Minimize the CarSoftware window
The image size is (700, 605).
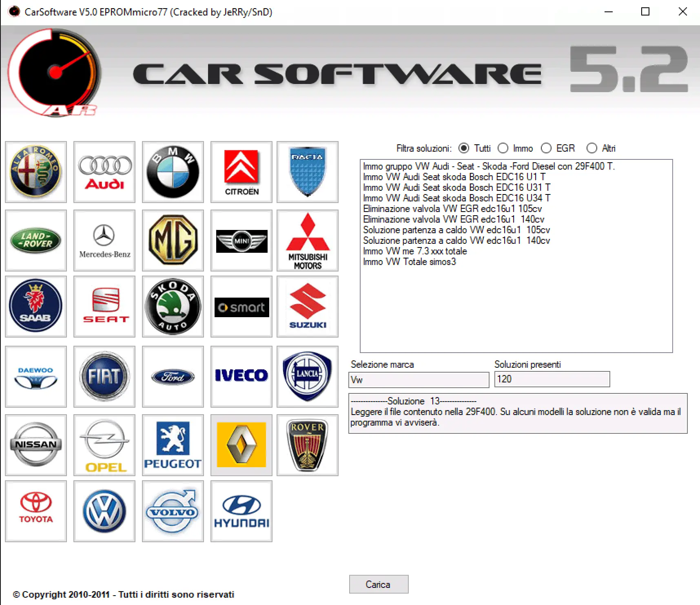pyautogui.click(x=609, y=11)
